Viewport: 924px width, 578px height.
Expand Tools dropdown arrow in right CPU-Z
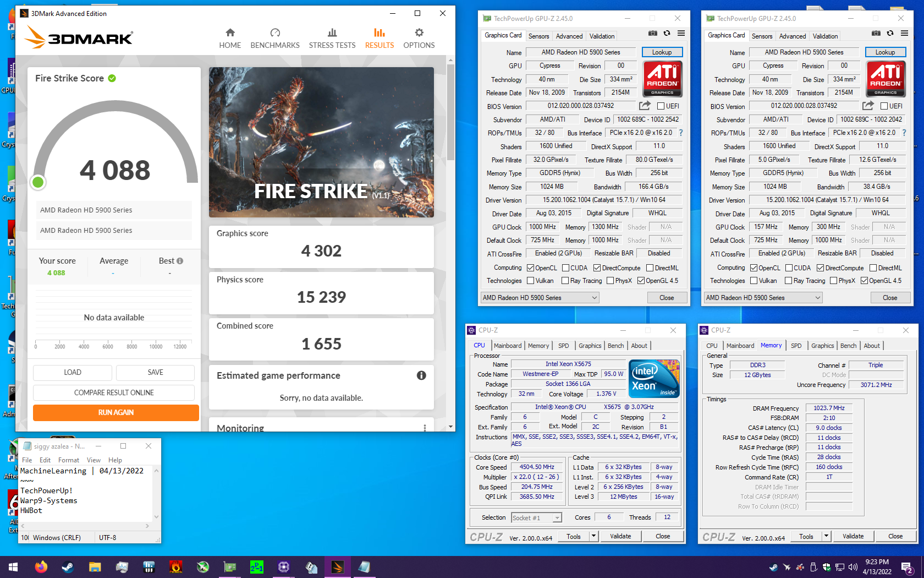pos(826,536)
